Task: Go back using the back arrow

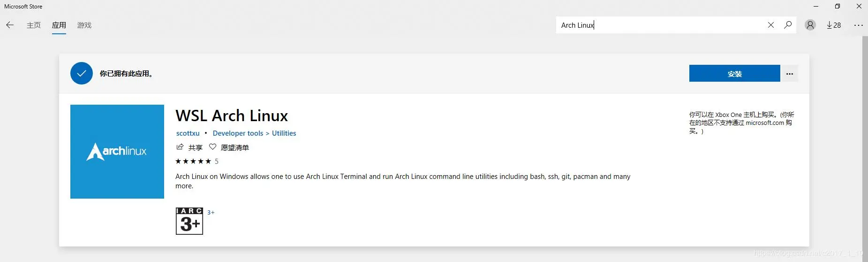Action: (x=10, y=25)
